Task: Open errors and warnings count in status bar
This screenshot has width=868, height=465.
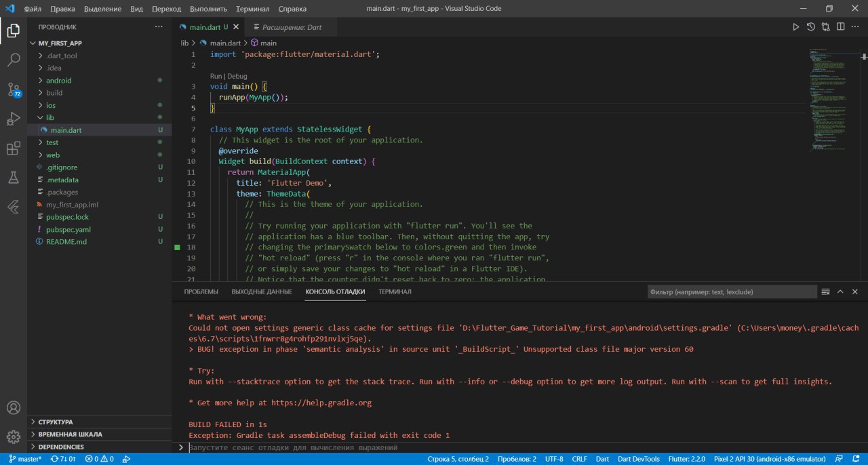Action: click(x=99, y=459)
